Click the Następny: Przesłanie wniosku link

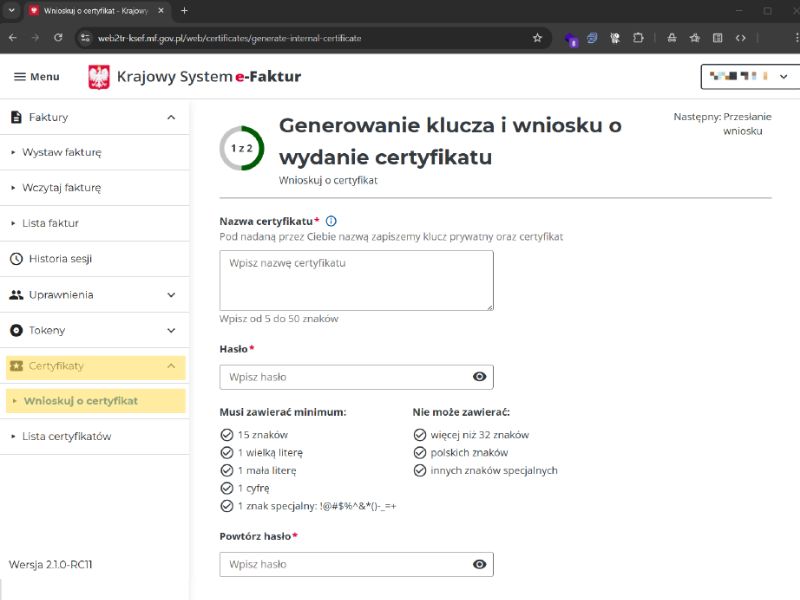(x=722, y=122)
